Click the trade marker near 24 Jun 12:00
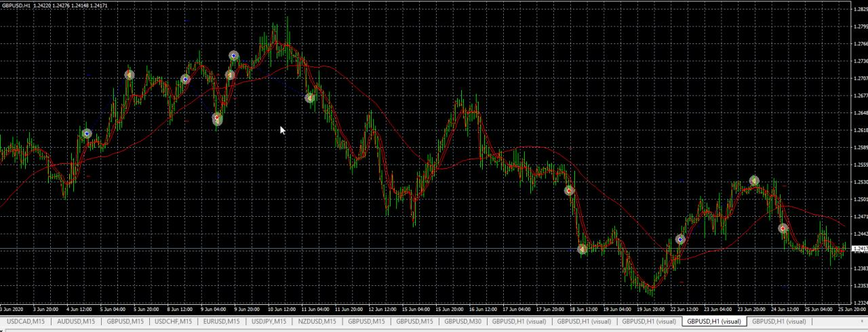The width and height of the screenshot is (868, 332). [x=783, y=228]
